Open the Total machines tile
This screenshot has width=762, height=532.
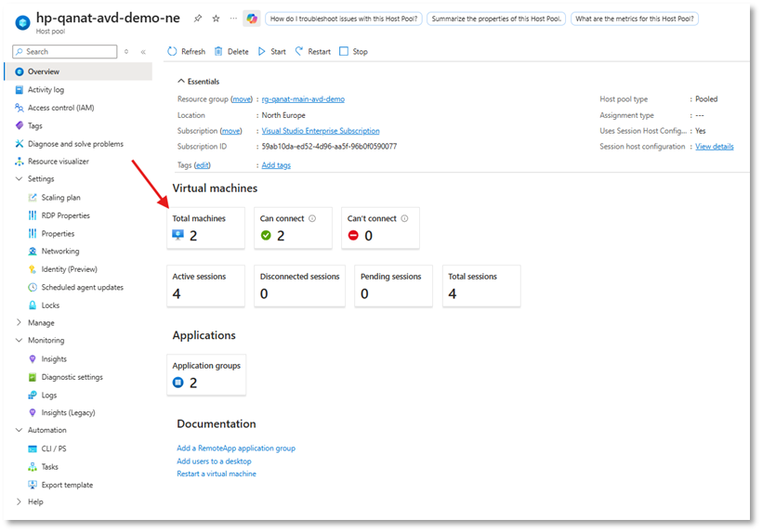click(x=205, y=228)
